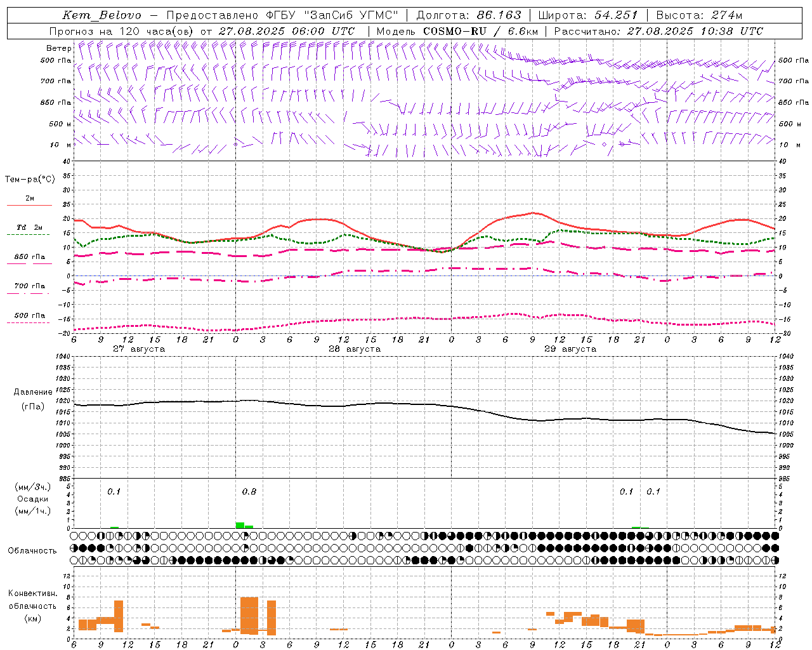Click the '(км)' unit under convective cloudiness
This screenshot has height=650, width=812.
pyautogui.click(x=33, y=618)
